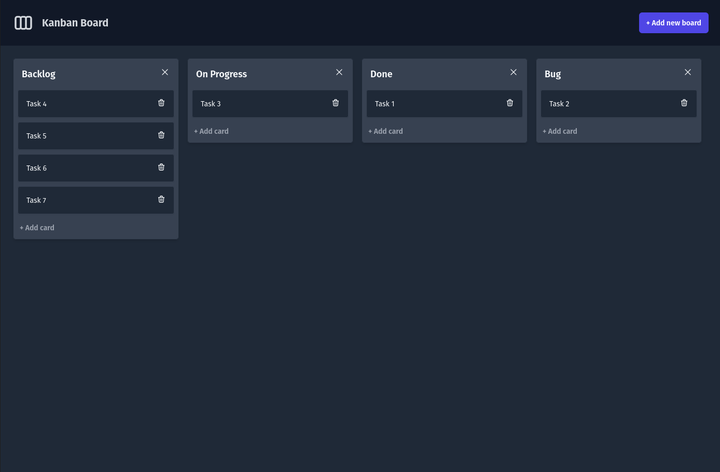The height and width of the screenshot is (472, 720).
Task: Click the Bug column title
Action: (552, 74)
